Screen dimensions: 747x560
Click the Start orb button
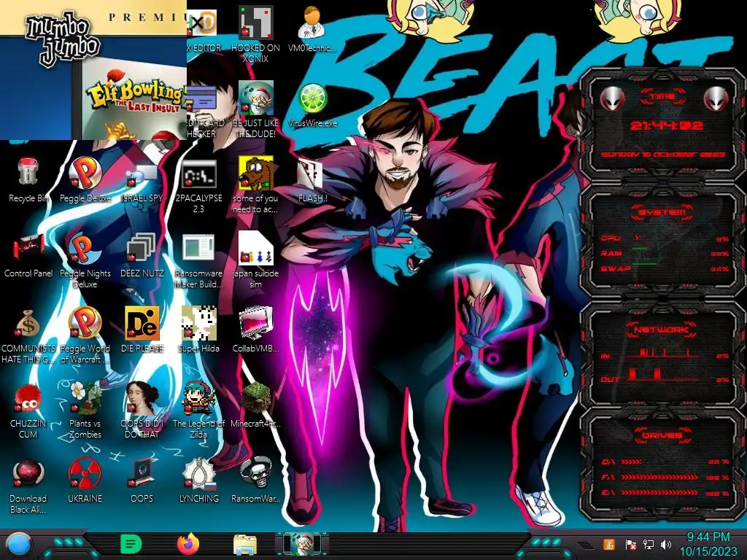click(x=18, y=545)
